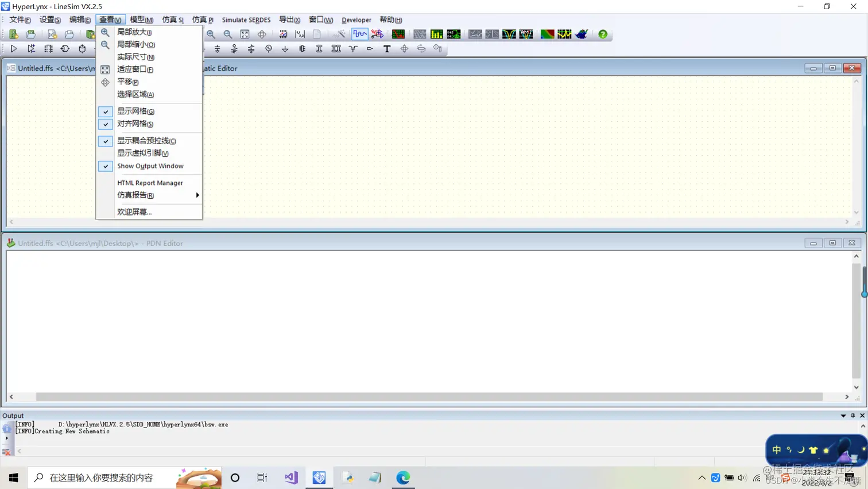868x489 pixels.
Task: Click the clear output red X icon
Action: click(x=6, y=452)
